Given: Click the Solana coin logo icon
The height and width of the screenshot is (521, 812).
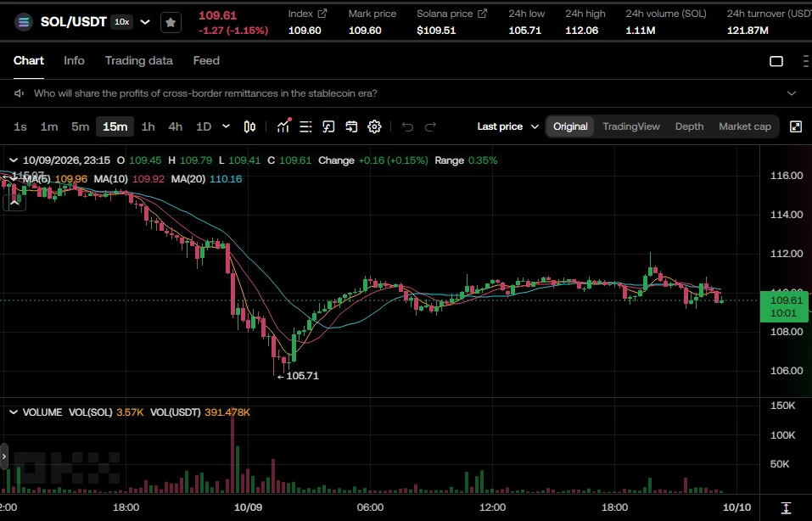Looking at the screenshot, I should click(x=23, y=22).
